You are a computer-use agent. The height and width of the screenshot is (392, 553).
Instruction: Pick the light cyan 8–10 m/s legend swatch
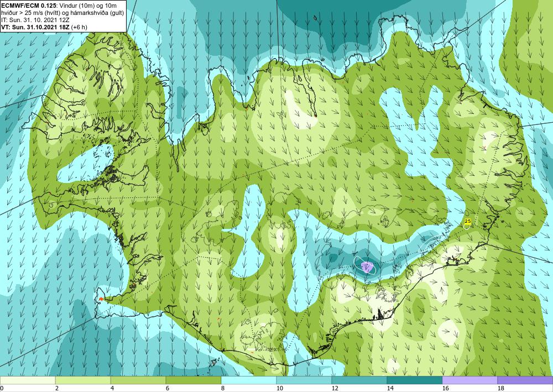point(249,380)
